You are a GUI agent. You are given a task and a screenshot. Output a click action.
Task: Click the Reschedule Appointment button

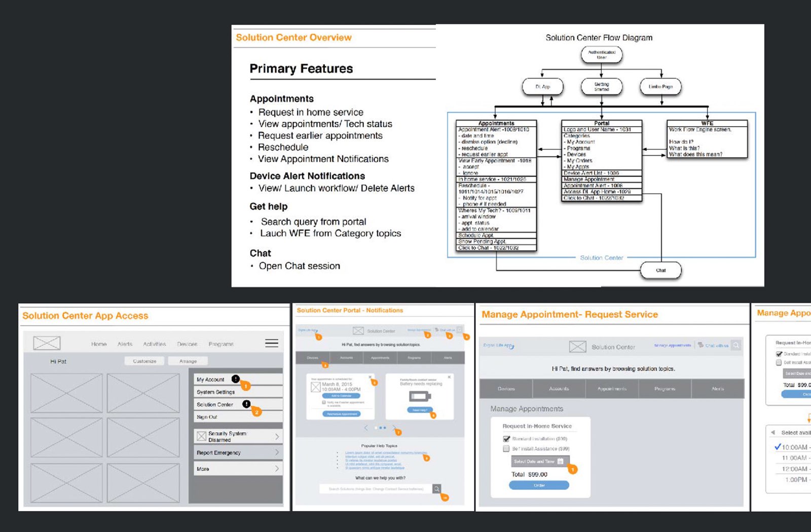pyautogui.click(x=342, y=414)
